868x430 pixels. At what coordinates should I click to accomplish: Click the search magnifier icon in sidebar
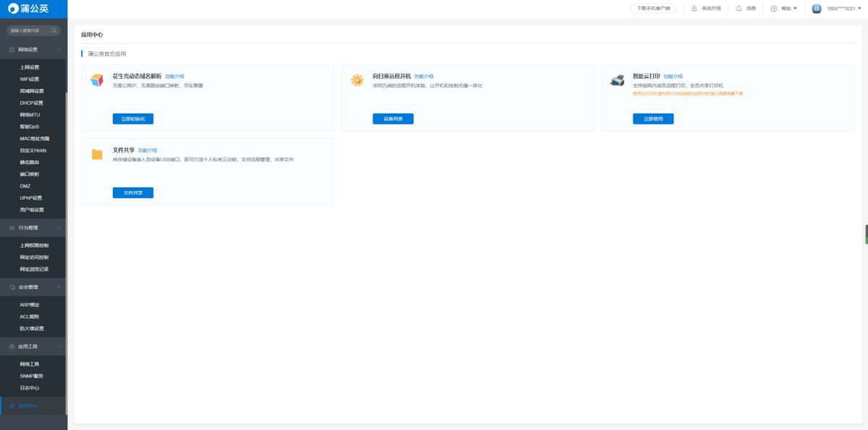54,30
